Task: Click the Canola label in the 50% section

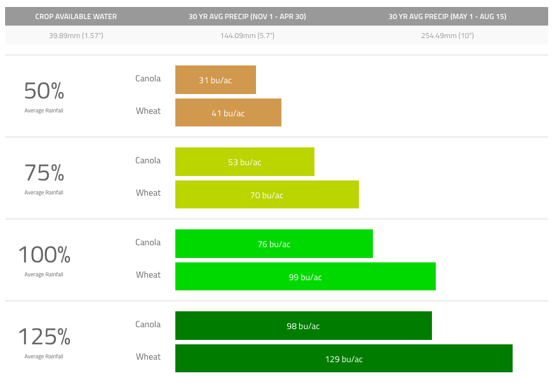Action: click(x=148, y=79)
